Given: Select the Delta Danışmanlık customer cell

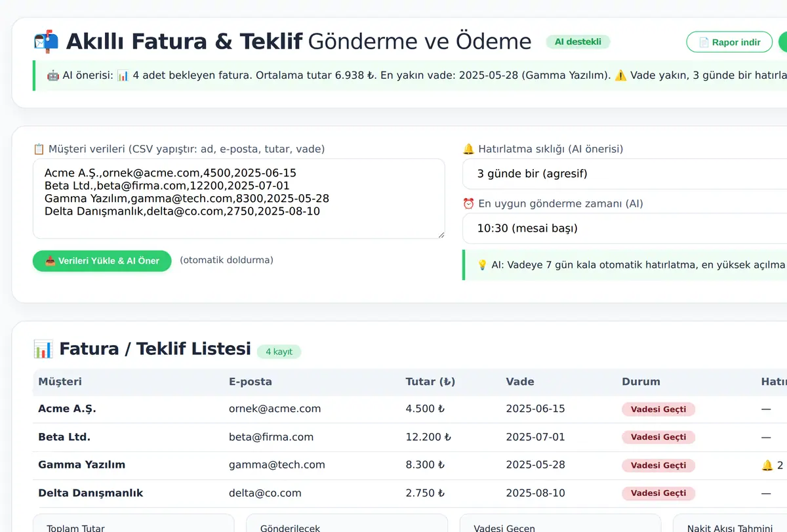Looking at the screenshot, I should [91, 493].
